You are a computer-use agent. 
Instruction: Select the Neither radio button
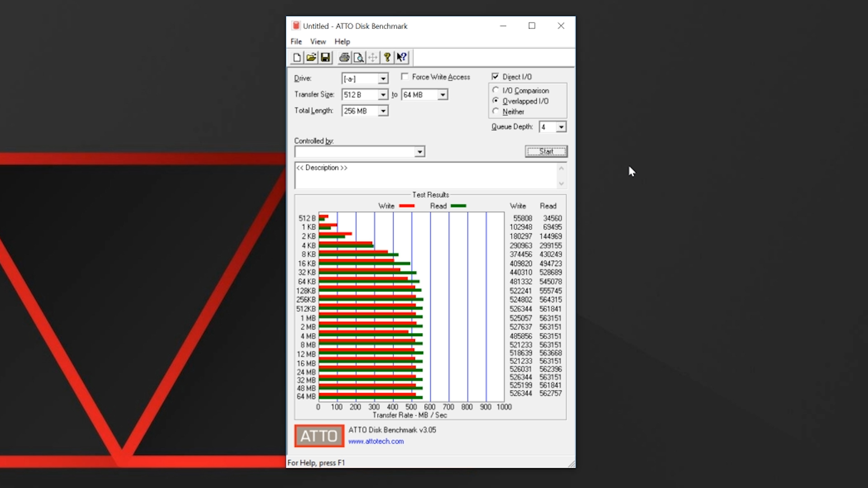496,111
